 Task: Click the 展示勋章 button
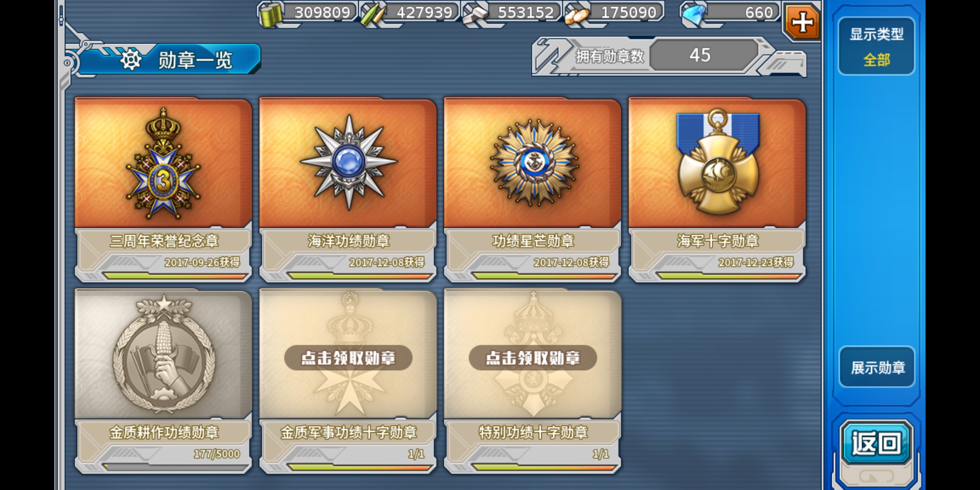click(x=877, y=367)
